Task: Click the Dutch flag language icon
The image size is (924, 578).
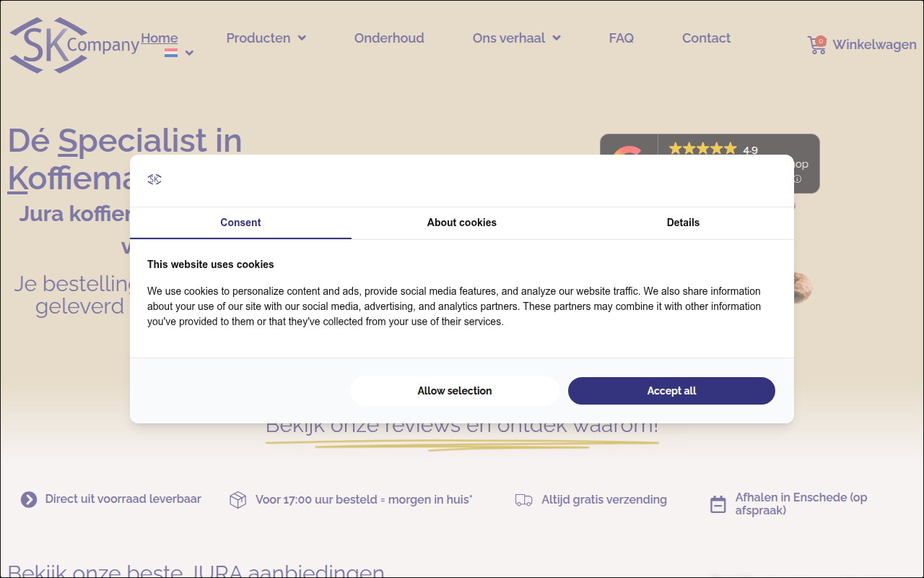Action: (171, 53)
